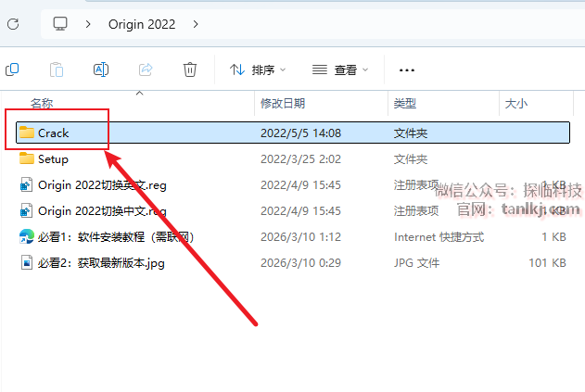Click the Copy toolbar icon
Image resolution: width=585 pixels, height=392 pixels.
[x=12, y=70]
